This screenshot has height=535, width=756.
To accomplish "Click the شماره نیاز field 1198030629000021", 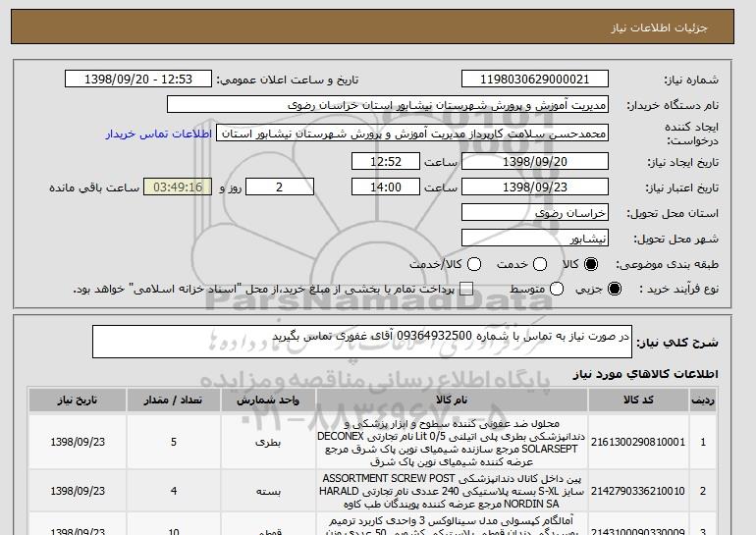I will pyautogui.click(x=535, y=80).
